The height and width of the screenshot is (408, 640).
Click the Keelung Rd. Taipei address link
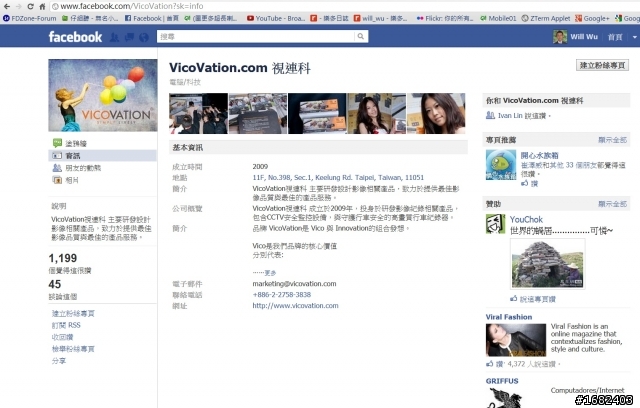(x=338, y=177)
